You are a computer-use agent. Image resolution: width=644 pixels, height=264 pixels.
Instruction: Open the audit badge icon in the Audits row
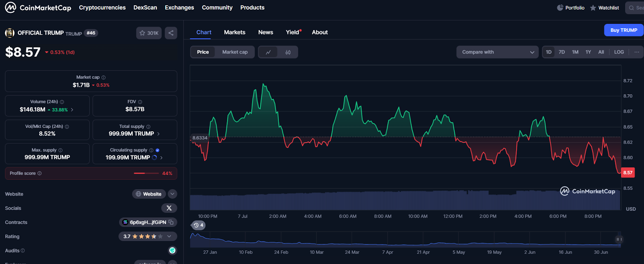click(x=172, y=250)
